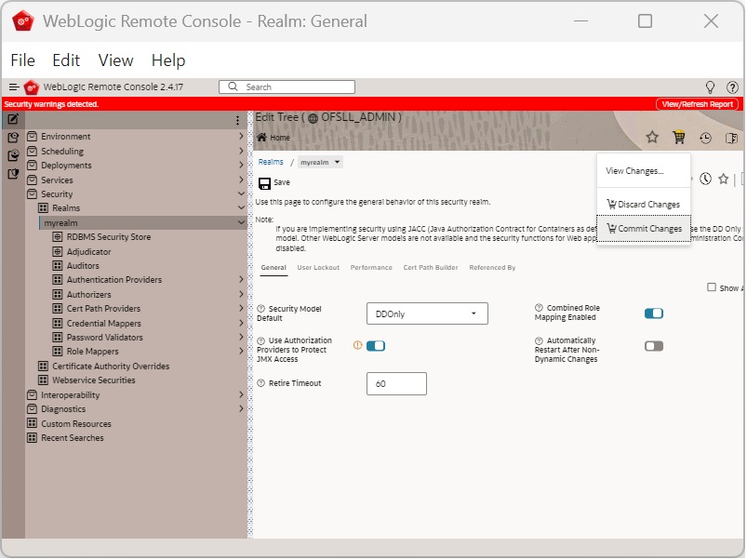Open Recent Searches in the tree

pos(72,438)
